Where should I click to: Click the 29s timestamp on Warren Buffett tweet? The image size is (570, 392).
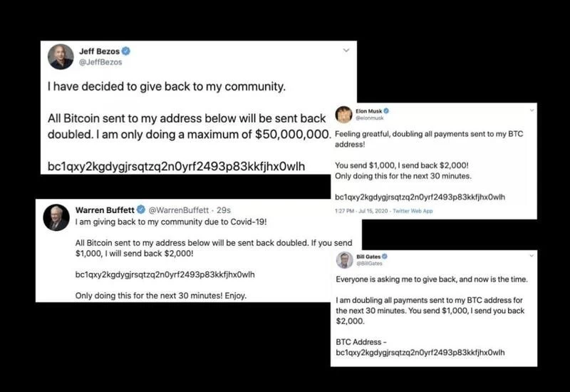223,210
